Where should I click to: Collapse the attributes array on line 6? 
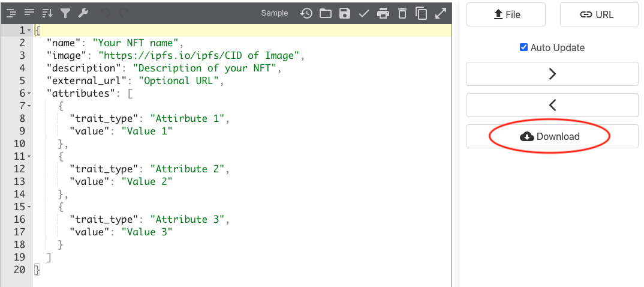pyautogui.click(x=29, y=93)
